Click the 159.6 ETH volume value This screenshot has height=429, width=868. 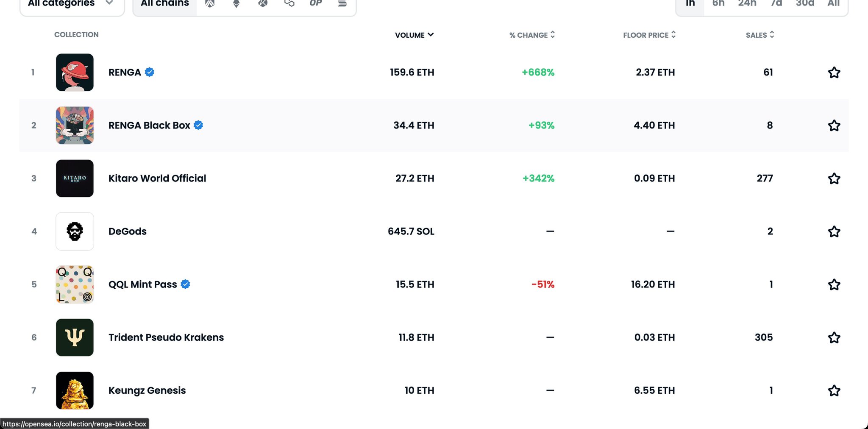(x=412, y=72)
